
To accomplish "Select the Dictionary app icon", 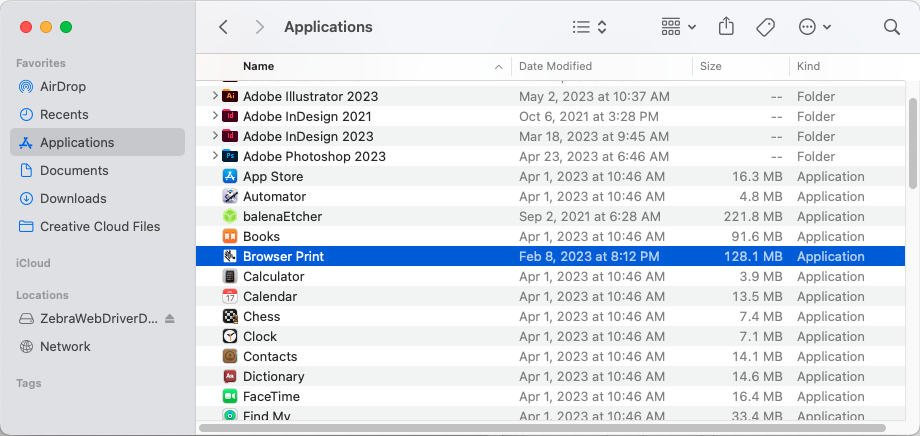I will [x=230, y=376].
